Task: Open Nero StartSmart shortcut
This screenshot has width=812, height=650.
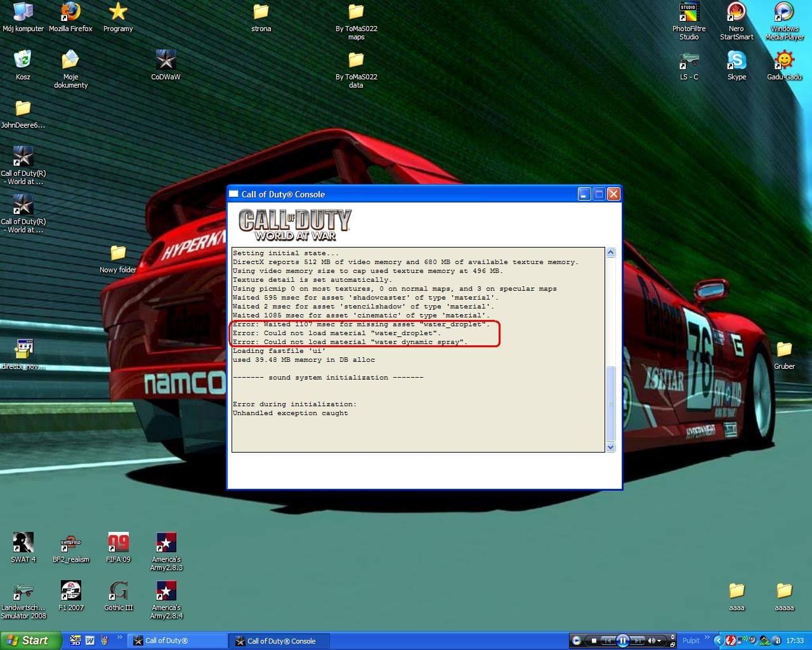Action: (737, 21)
